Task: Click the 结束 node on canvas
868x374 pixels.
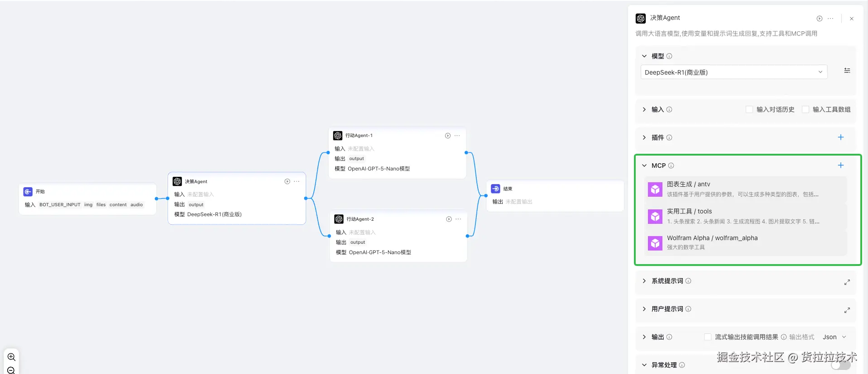Action: [x=554, y=195]
